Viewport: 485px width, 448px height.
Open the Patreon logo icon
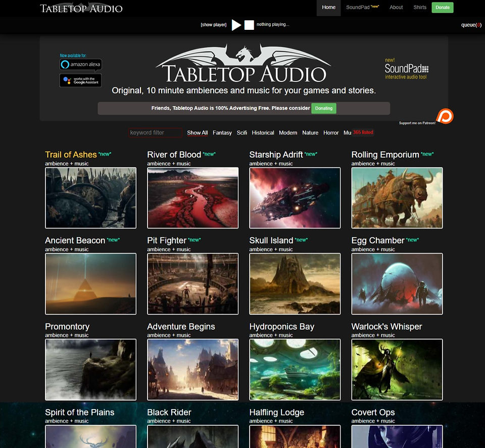click(x=445, y=116)
